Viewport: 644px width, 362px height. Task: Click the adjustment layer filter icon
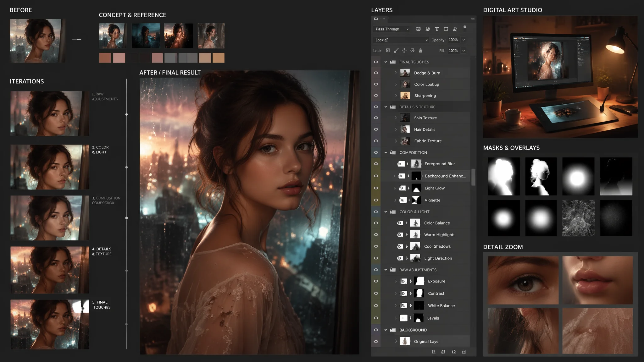pos(428,29)
